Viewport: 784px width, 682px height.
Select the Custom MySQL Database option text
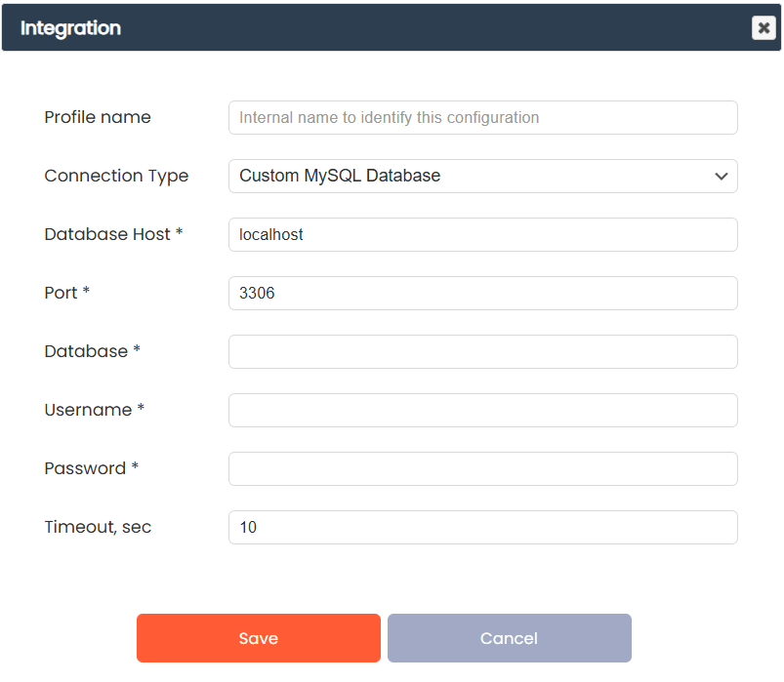(339, 176)
